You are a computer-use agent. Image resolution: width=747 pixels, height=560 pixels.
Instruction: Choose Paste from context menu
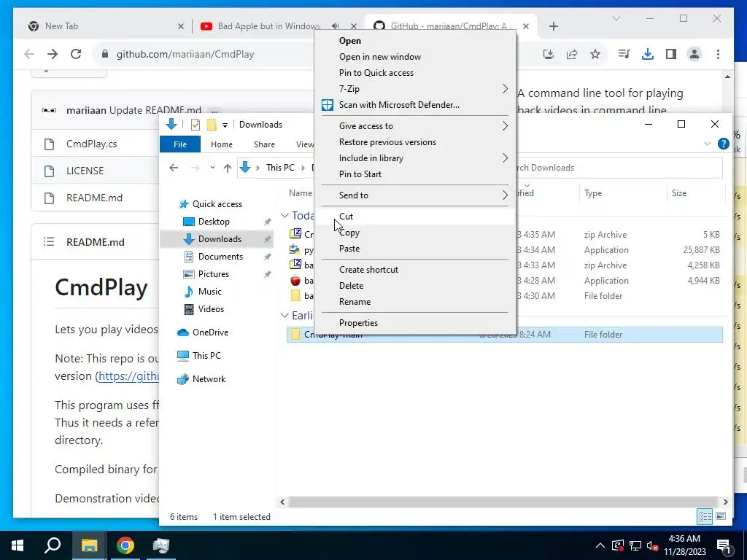415,249
